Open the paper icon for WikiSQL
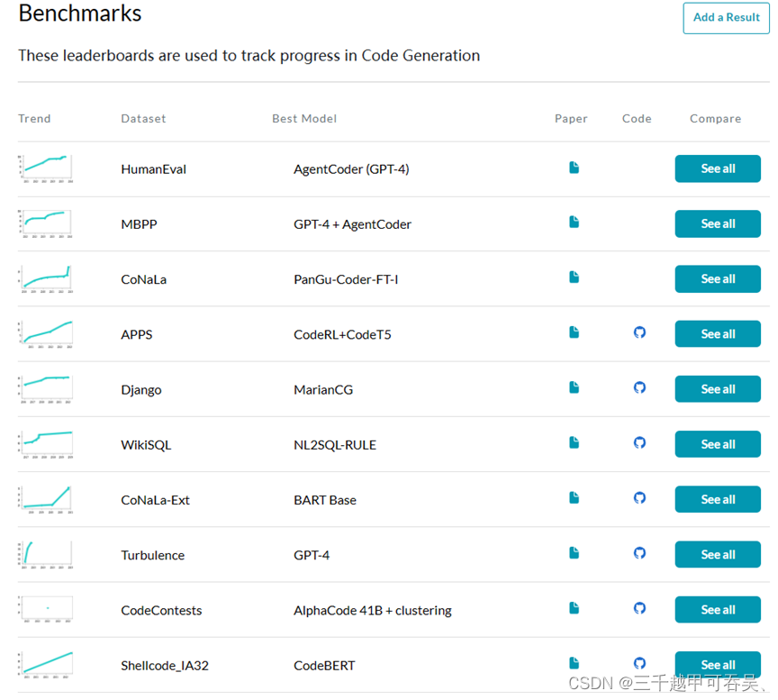Image resolution: width=778 pixels, height=700 pixels. 574,442
